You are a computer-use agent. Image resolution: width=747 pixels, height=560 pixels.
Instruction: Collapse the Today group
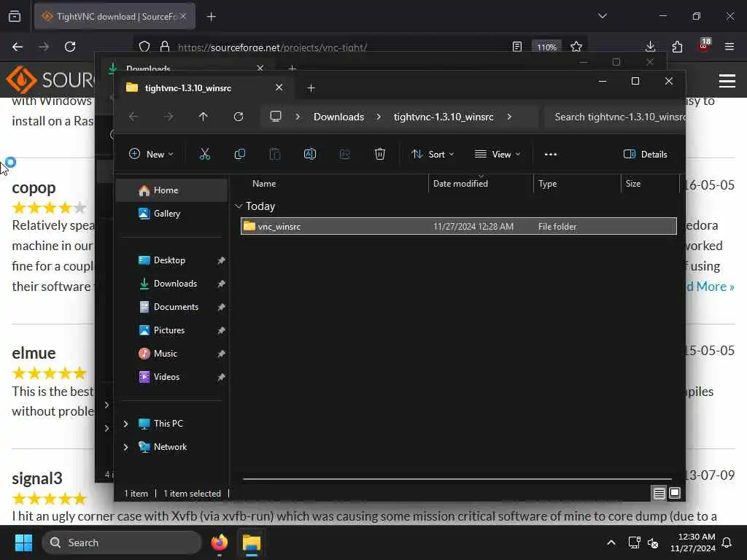click(239, 206)
